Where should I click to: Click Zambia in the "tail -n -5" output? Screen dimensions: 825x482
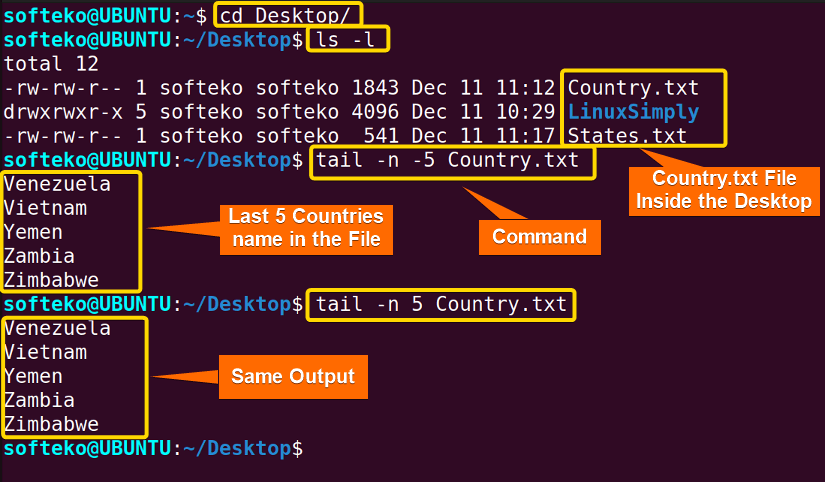pyautogui.click(x=39, y=256)
